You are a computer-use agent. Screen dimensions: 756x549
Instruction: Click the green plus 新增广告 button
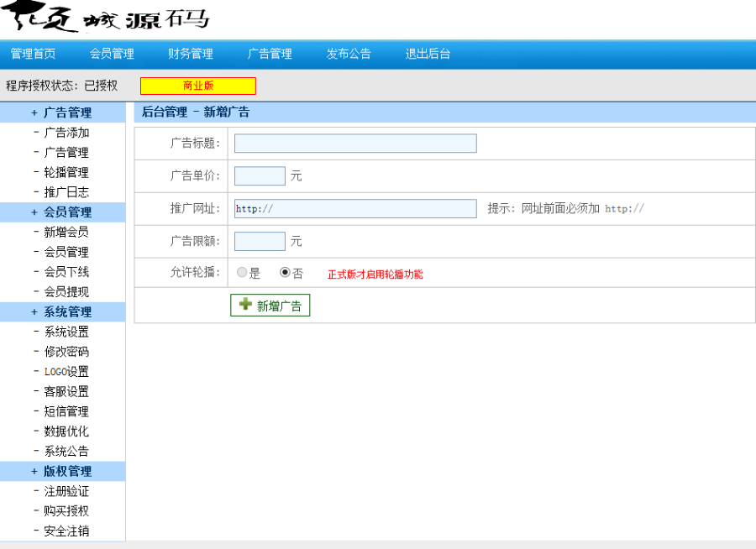click(x=270, y=305)
